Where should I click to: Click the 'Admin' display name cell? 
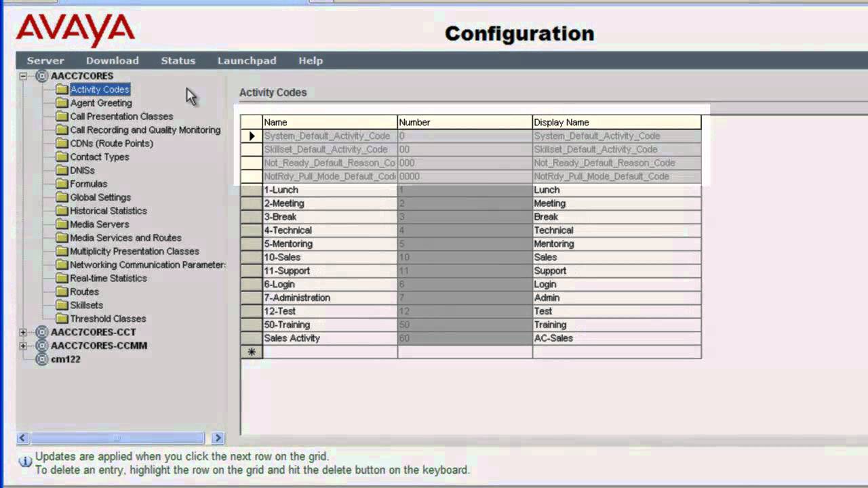tap(617, 298)
